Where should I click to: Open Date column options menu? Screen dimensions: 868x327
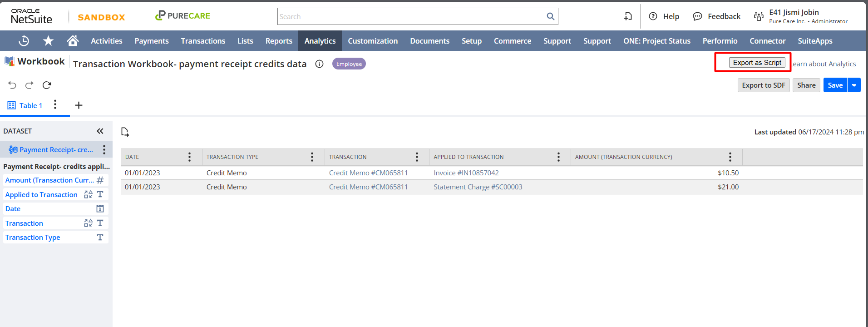(189, 157)
